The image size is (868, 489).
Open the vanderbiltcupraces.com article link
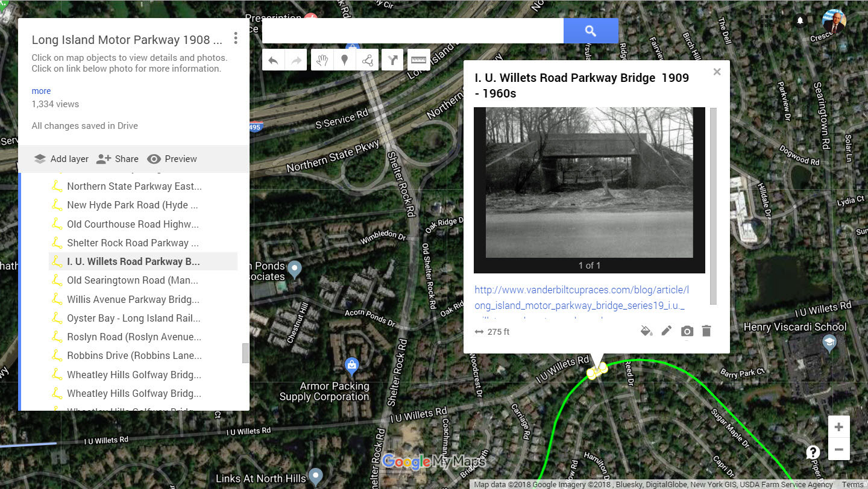580,297
